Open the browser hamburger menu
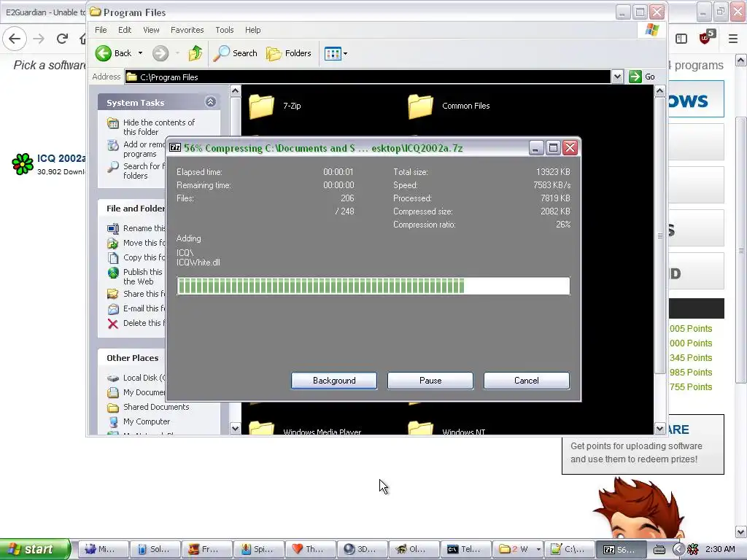Screen dimensions: 747x560 [x=733, y=39]
